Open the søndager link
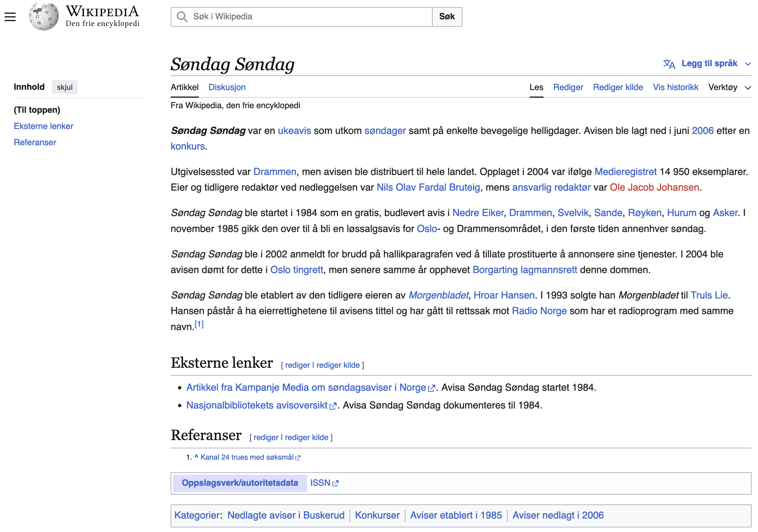The image size is (758, 532). click(385, 131)
